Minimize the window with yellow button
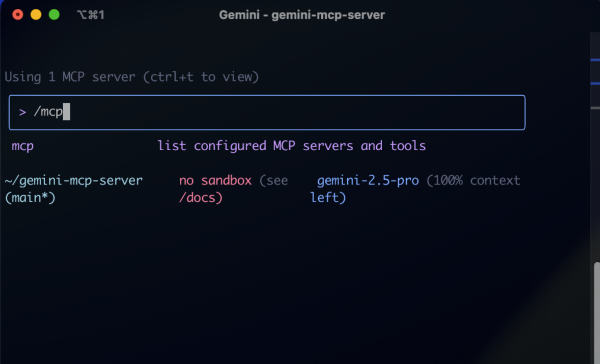Screen dimensions: 600x364 tap(36, 15)
